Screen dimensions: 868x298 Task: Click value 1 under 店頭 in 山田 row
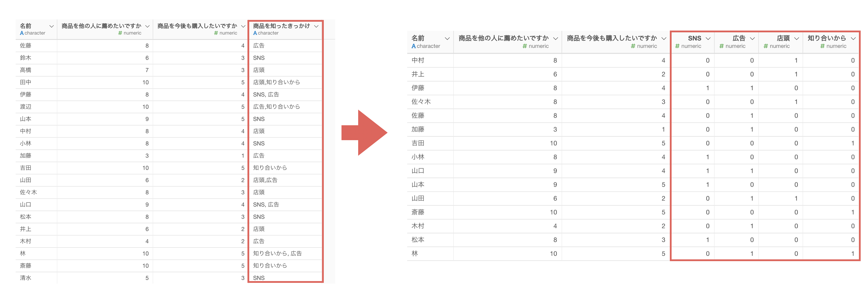point(796,198)
